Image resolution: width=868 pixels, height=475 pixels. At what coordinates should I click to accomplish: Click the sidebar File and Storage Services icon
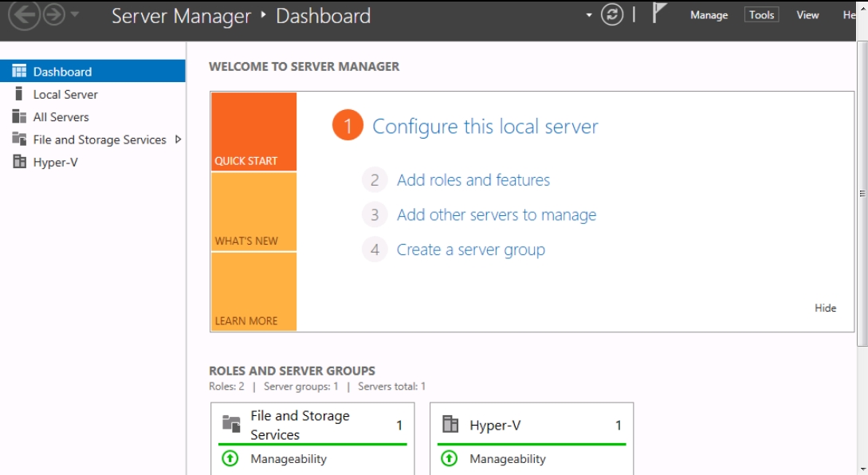tap(19, 139)
